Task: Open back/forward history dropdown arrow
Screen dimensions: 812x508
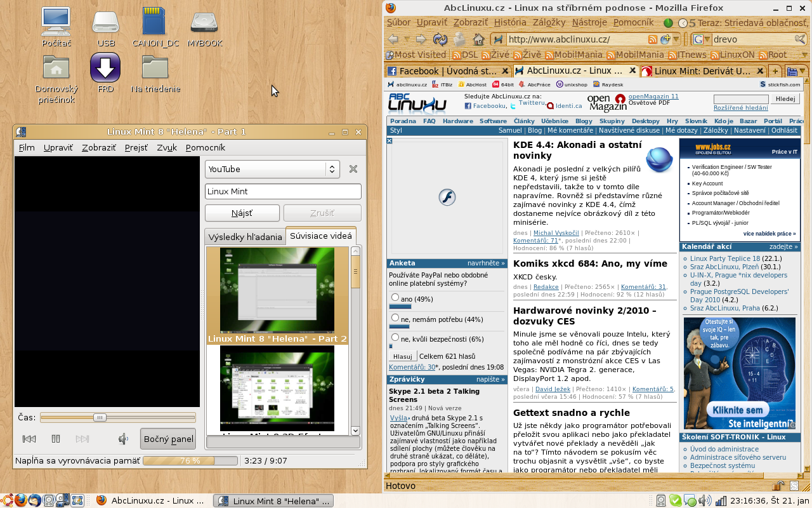Action: pyautogui.click(x=407, y=39)
